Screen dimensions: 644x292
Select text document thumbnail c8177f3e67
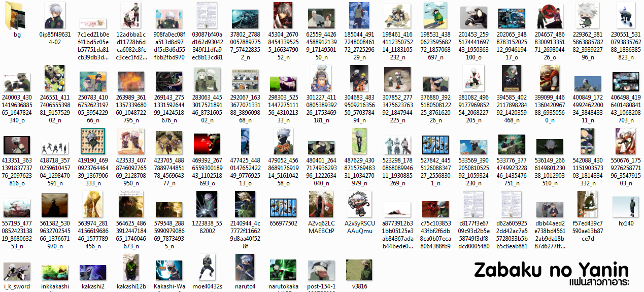[473, 205]
